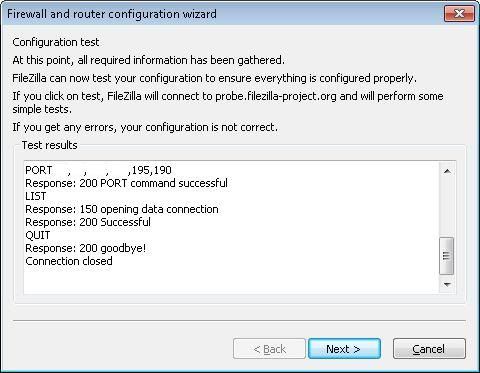Click the 'Response: 200 goodbye!' line
Image resolution: width=480 pixels, height=373 pixels.
86,248
